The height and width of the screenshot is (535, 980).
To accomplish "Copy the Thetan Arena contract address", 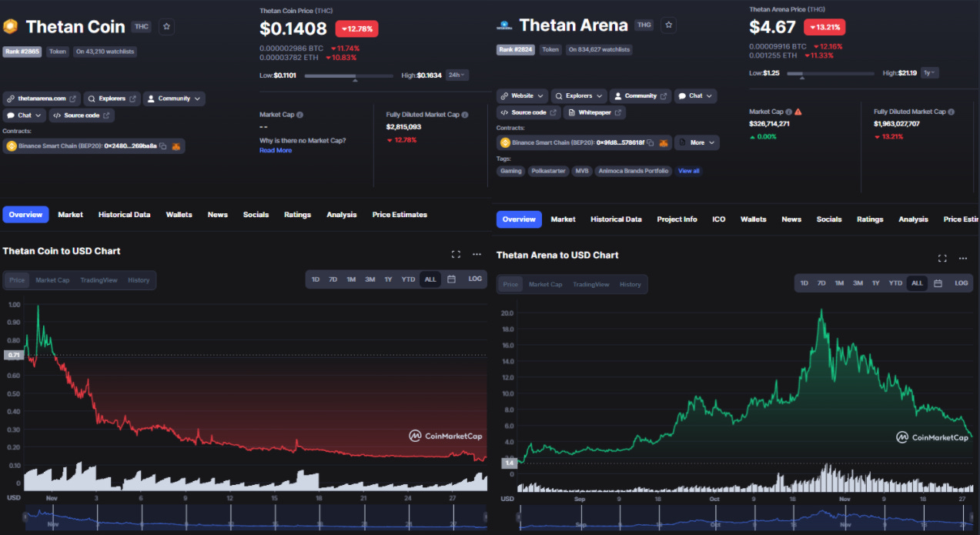I will coord(651,142).
